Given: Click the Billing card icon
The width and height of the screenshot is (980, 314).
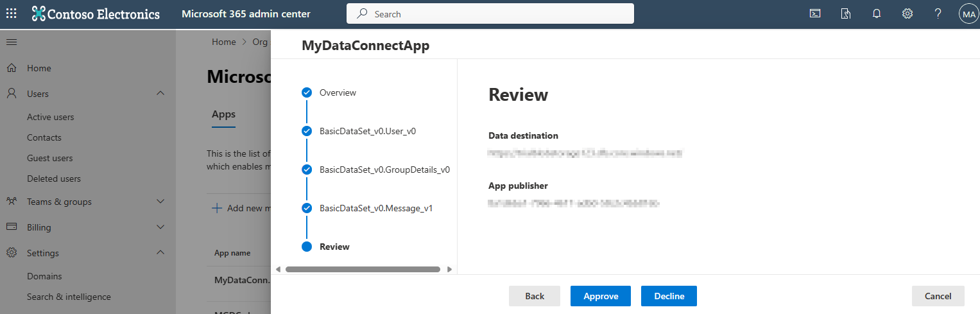Looking at the screenshot, I should (x=12, y=227).
